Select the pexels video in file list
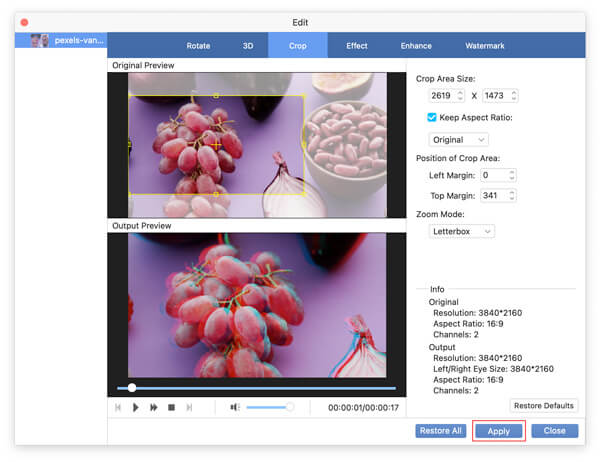600x462 pixels. point(61,40)
